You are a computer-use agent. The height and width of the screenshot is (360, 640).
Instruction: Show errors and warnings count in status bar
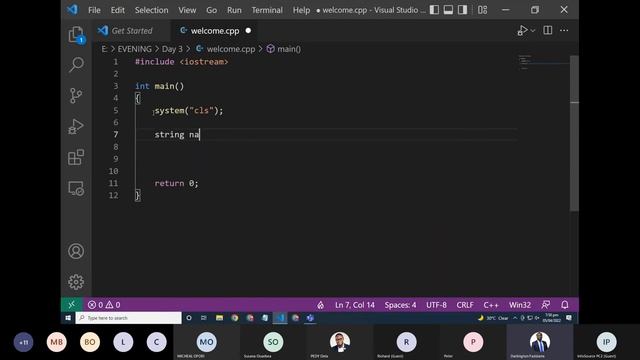104,305
